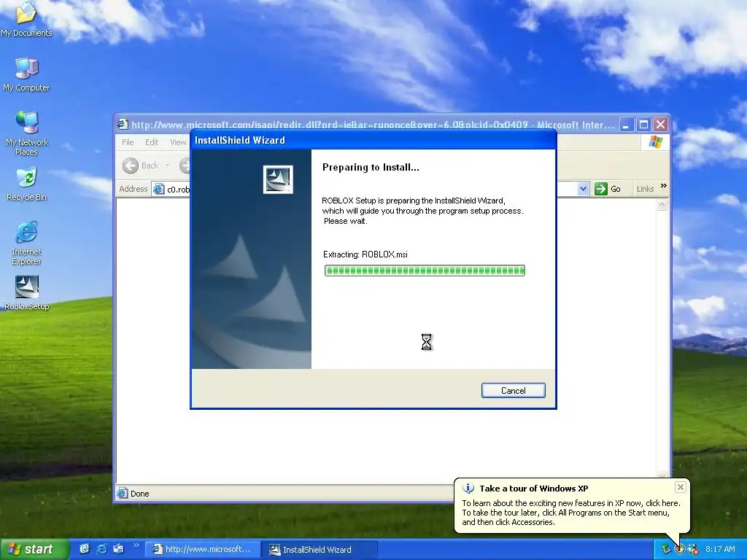This screenshot has width=747, height=560.
Task: Open the Edit menu in Internet Explorer
Action: coord(152,142)
